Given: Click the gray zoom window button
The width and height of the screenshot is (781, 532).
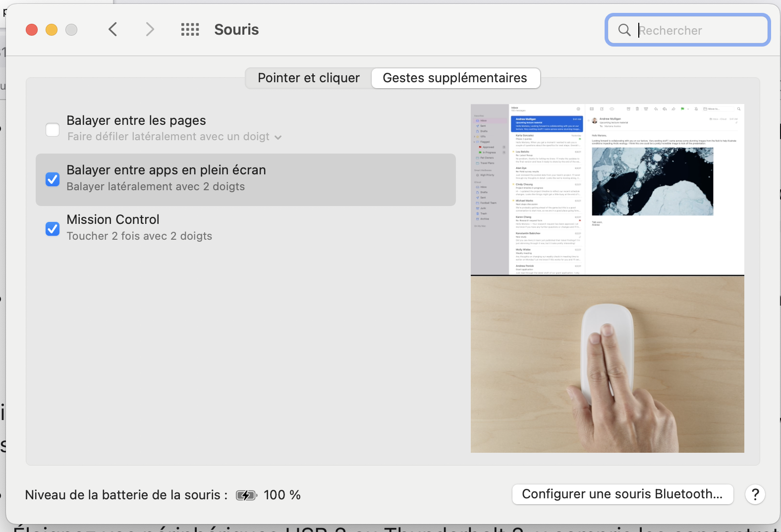Looking at the screenshot, I should (x=71, y=30).
